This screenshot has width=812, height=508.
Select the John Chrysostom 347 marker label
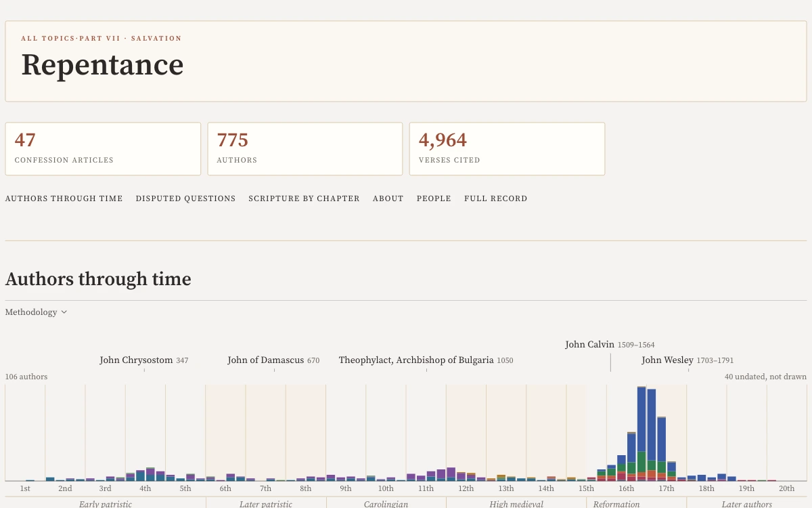[x=144, y=360]
